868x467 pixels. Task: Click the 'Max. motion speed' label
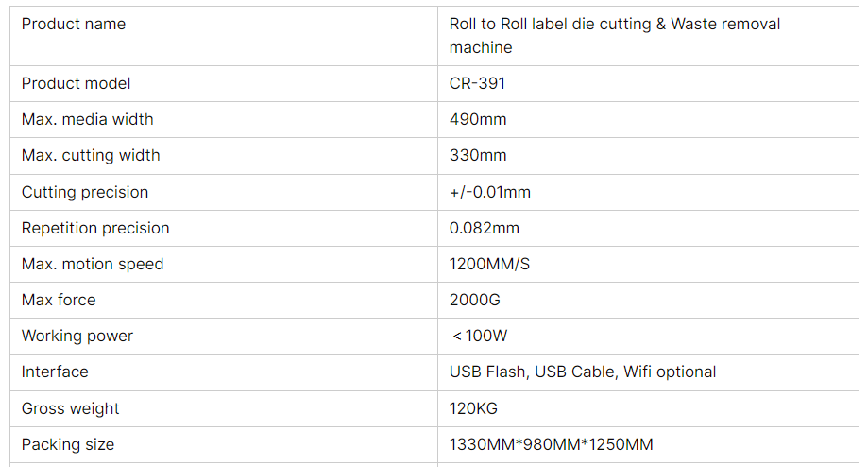(93, 265)
